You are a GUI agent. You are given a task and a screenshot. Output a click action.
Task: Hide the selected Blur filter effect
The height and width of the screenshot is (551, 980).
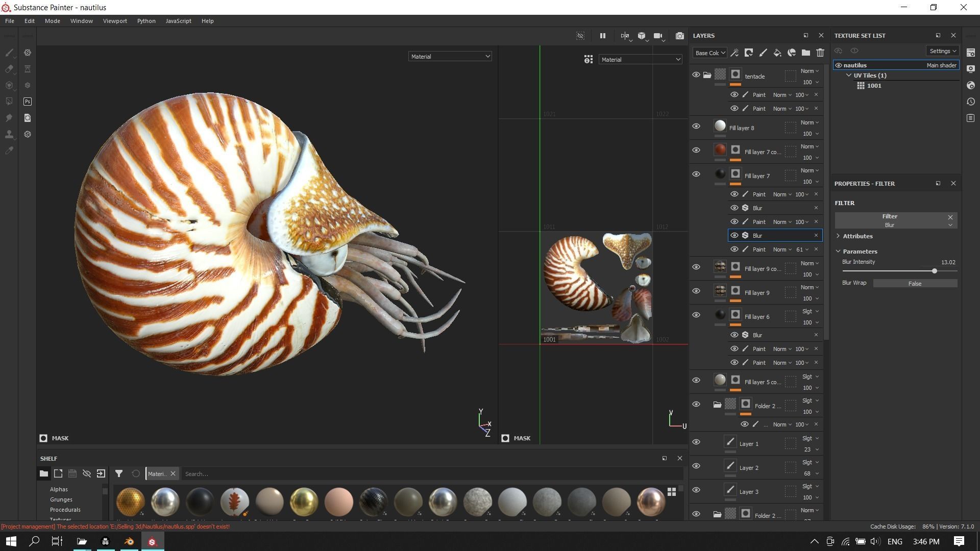[734, 235]
